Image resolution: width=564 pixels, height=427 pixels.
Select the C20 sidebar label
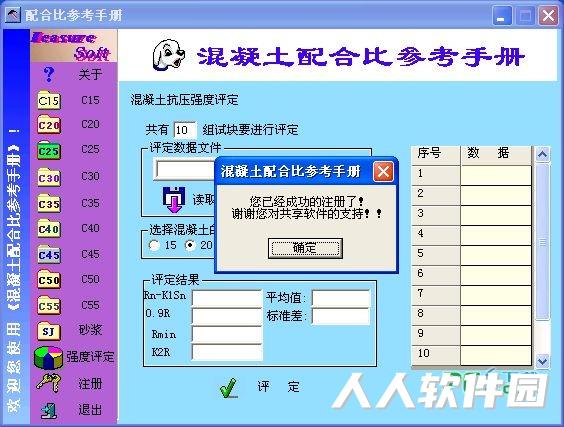pyautogui.click(x=90, y=124)
